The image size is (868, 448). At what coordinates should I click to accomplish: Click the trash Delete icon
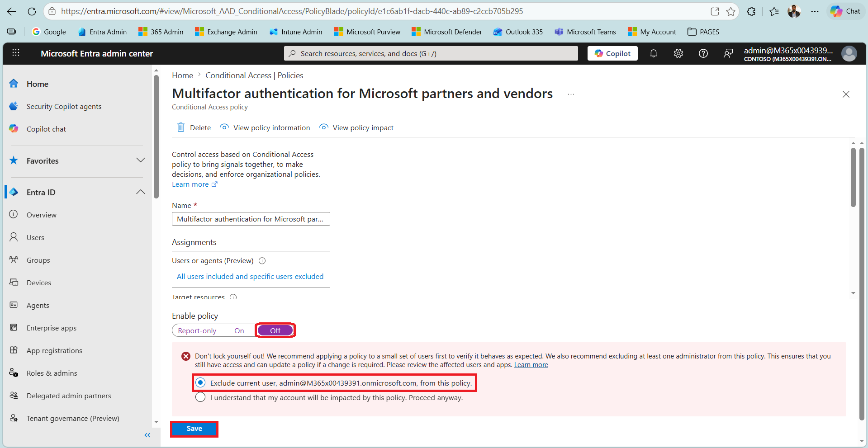point(181,127)
